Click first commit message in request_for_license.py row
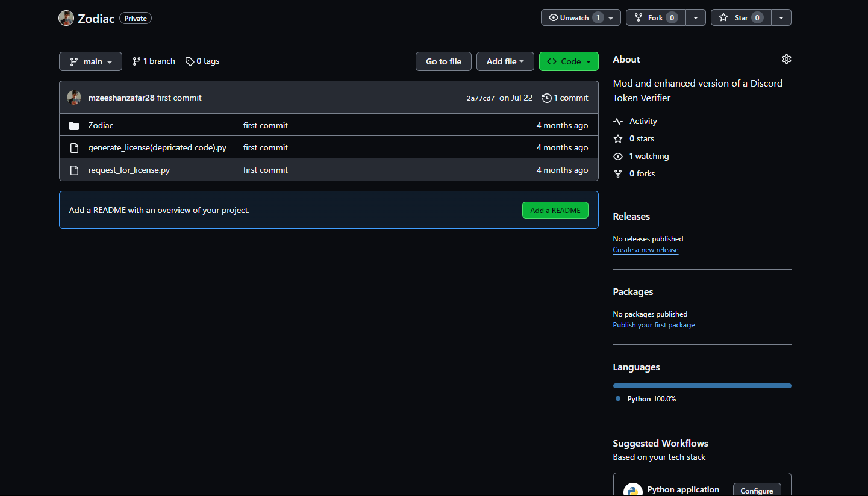Viewport: 868px width, 496px height. click(266, 170)
